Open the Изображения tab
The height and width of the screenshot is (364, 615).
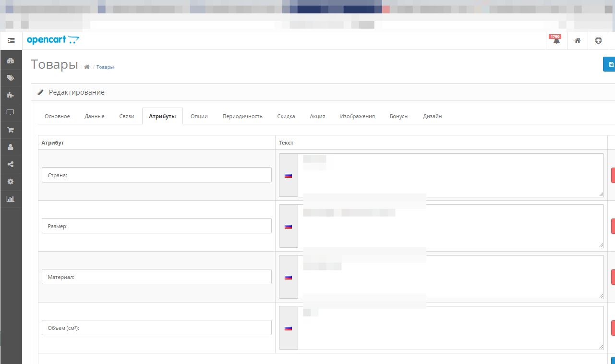tap(358, 116)
